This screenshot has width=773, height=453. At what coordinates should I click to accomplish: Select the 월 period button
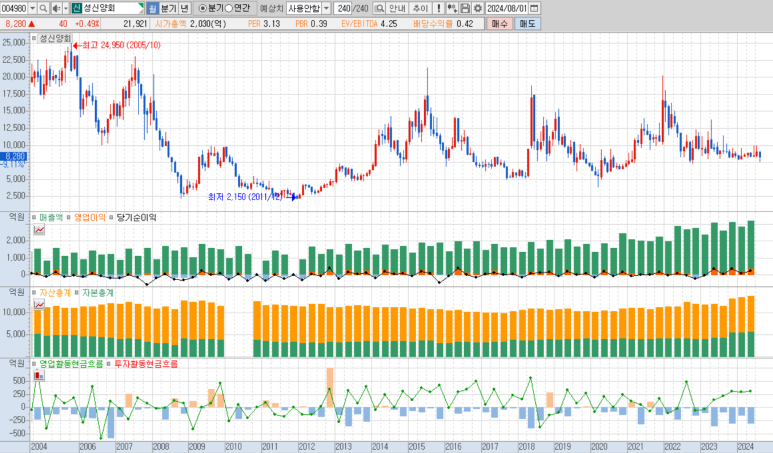(152, 8)
